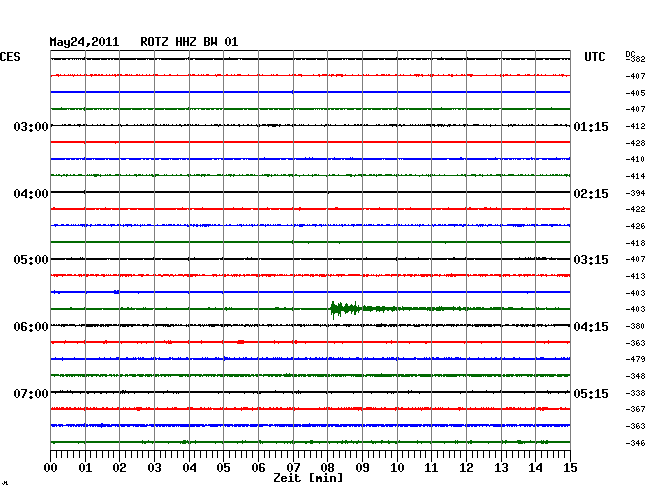Click the 04:00 local time label

[31, 194]
